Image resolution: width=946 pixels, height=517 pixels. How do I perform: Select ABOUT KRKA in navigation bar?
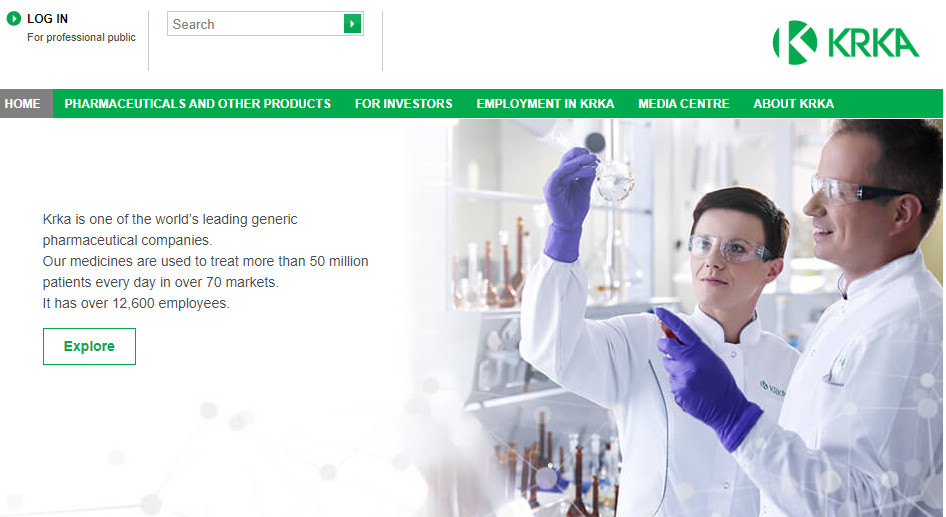tap(793, 104)
